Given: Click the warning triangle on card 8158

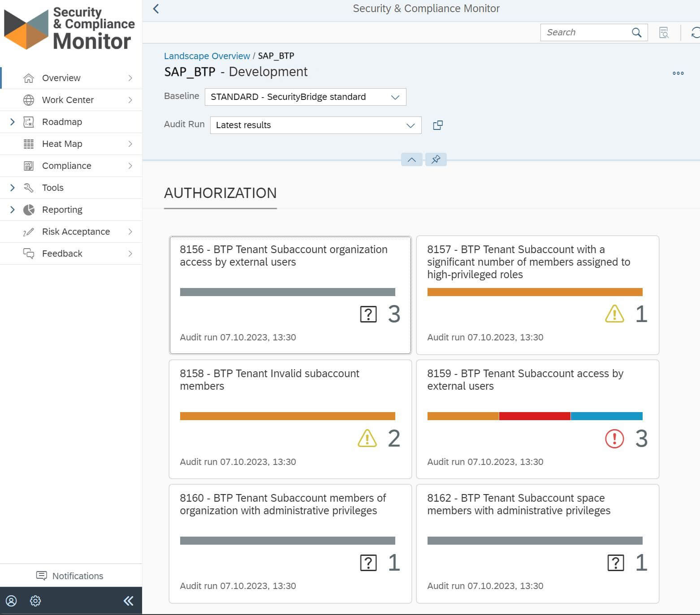Looking at the screenshot, I should click(367, 439).
